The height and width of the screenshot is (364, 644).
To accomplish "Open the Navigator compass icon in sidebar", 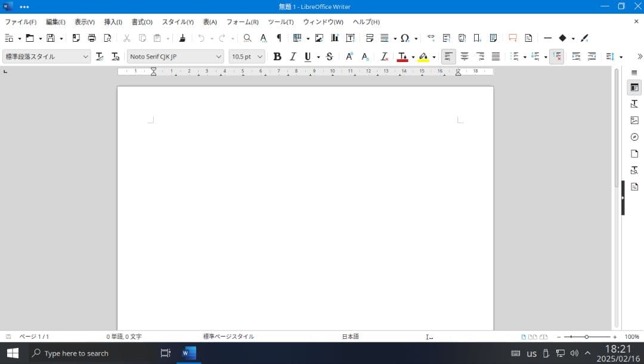I will (x=634, y=137).
